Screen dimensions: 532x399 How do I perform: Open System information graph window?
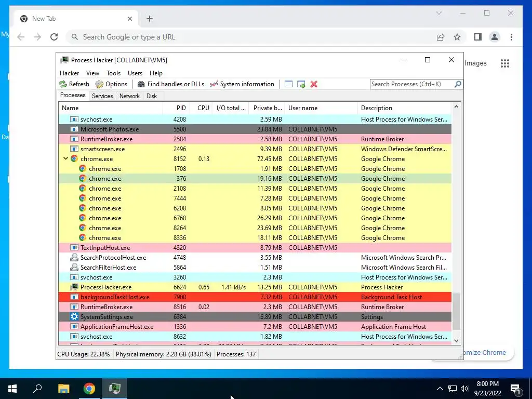click(x=242, y=84)
